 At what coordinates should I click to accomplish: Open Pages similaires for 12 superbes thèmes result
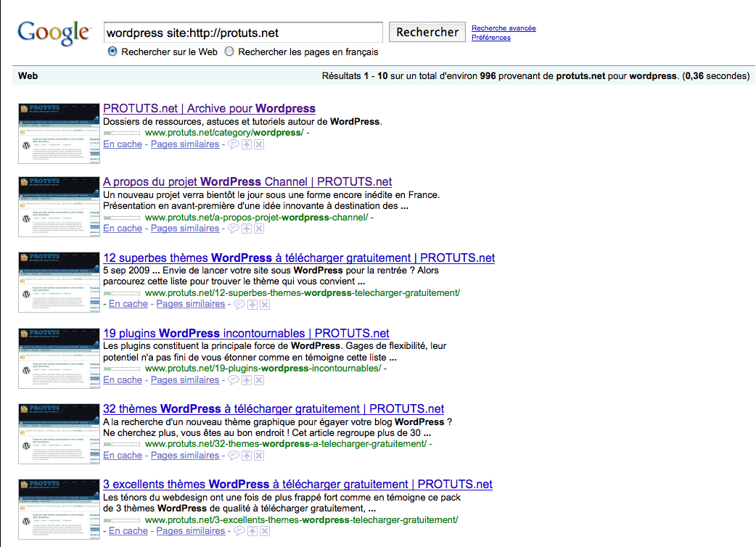point(190,304)
